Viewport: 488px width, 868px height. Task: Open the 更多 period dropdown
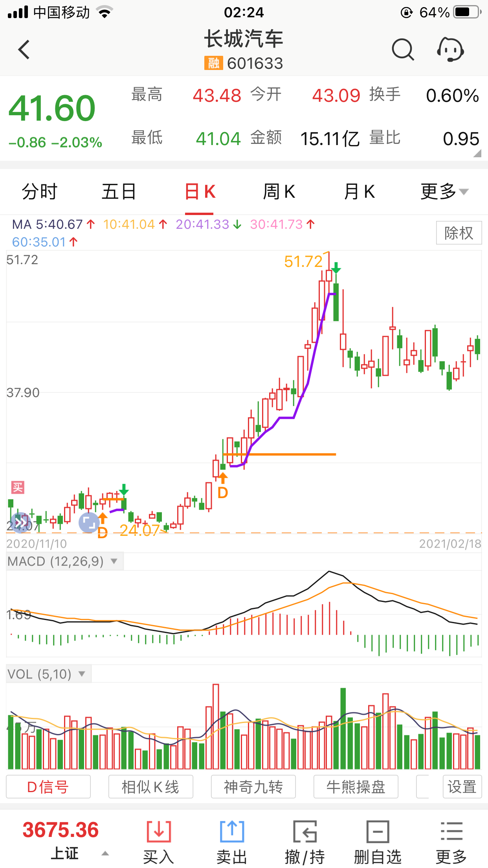click(444, 192)
